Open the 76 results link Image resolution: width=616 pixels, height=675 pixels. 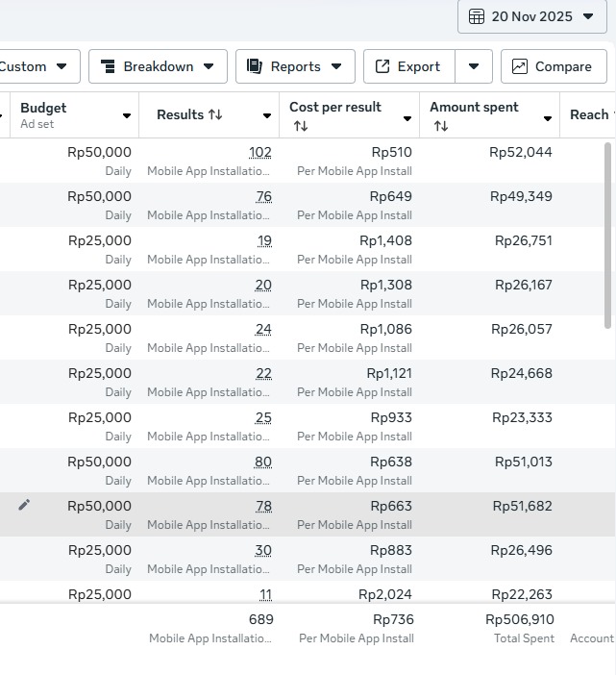263,196
